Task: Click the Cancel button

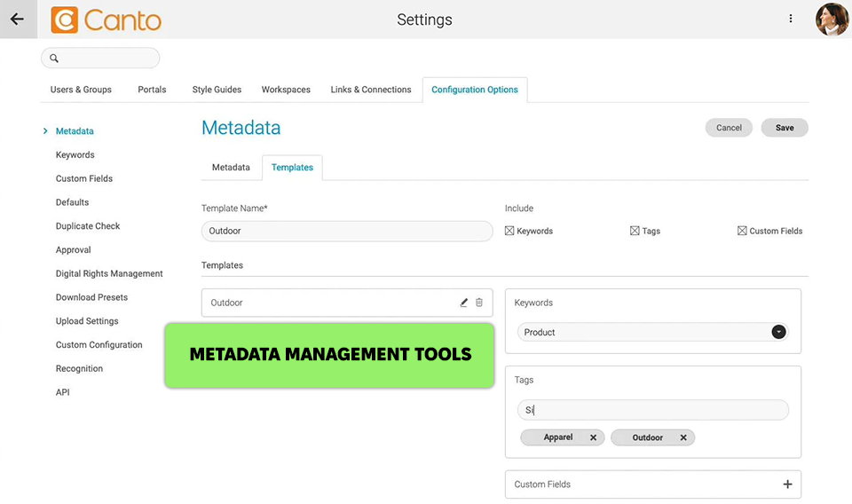Action: tap(729, 128)
